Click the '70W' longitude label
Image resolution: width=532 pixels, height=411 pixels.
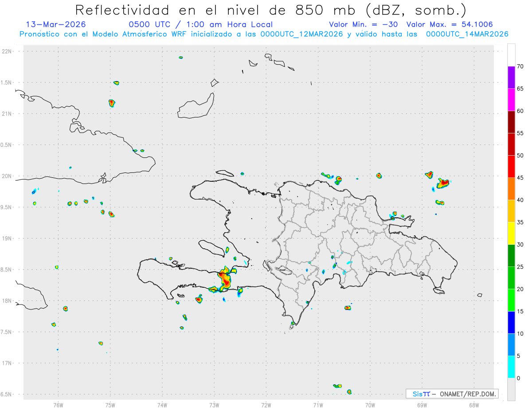(x=370, y=405)
